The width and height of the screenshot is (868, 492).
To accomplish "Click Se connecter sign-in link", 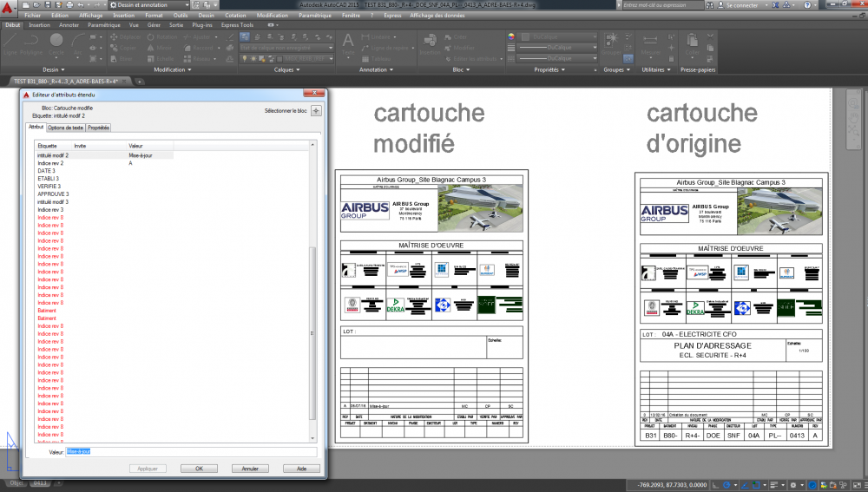I will click(x=742, y=5).
